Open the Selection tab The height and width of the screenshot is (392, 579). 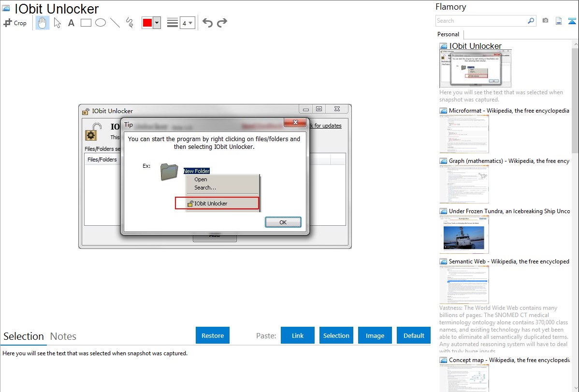(24, 336)
